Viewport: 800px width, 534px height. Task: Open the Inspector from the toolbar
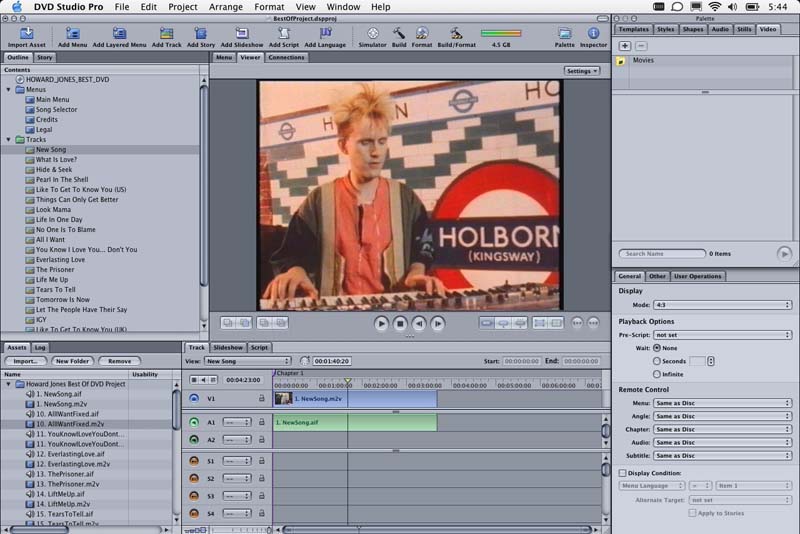click(593, 34)
